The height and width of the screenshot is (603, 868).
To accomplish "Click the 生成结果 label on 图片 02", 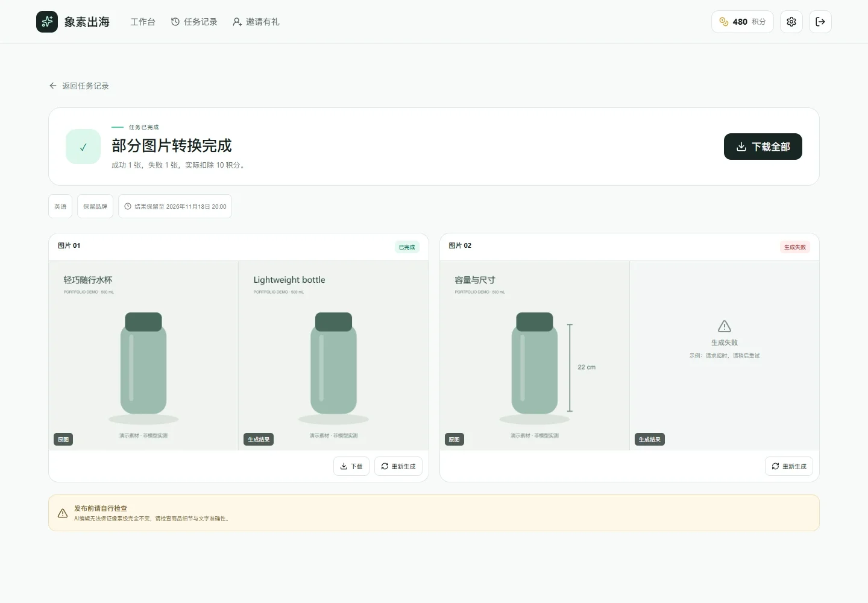I will pyautogui.click(x=650, y=440).
